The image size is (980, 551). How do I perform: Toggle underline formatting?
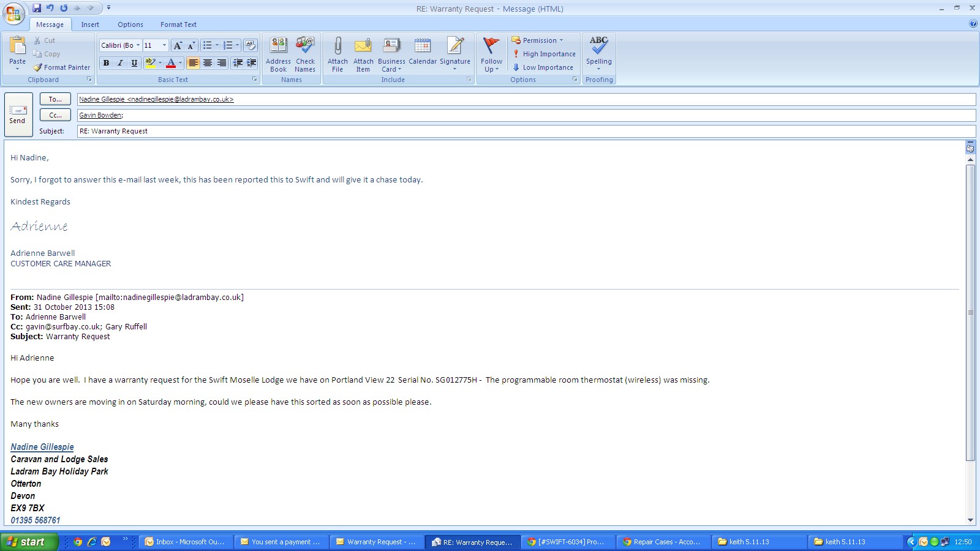tap(134, 63)
